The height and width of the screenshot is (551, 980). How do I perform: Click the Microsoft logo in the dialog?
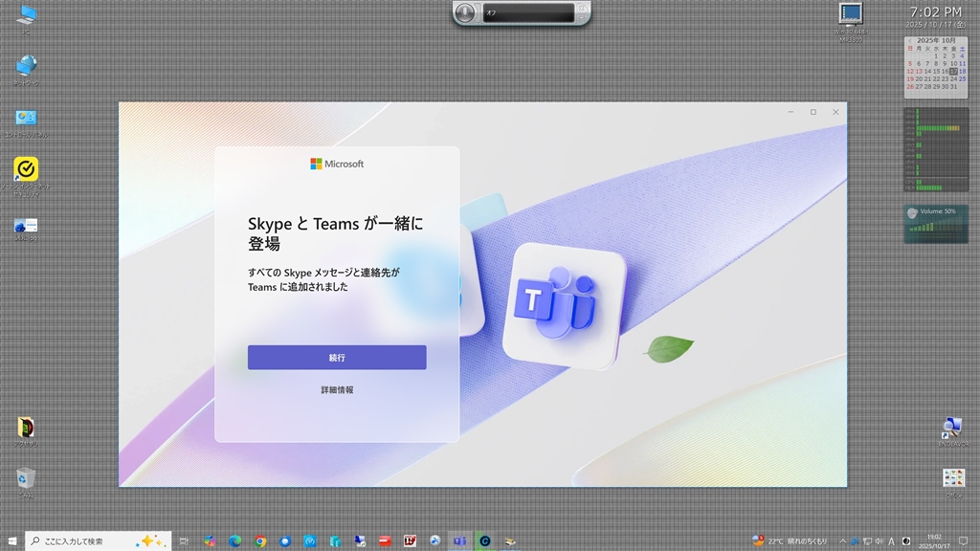click(337, 164)
